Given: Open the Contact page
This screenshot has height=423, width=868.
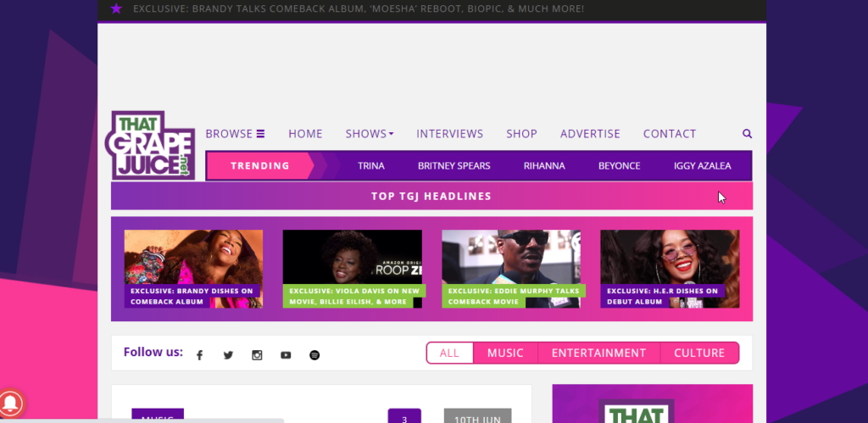Looking at the screenshot, I should (x=670, y=133).
